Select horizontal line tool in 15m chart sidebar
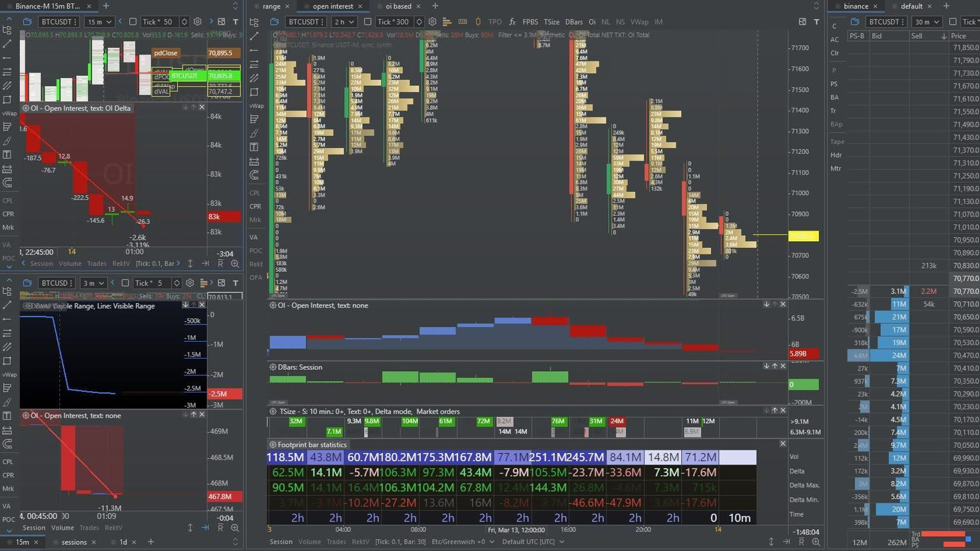This screenshot has width=980, height=551. (7, 58)
